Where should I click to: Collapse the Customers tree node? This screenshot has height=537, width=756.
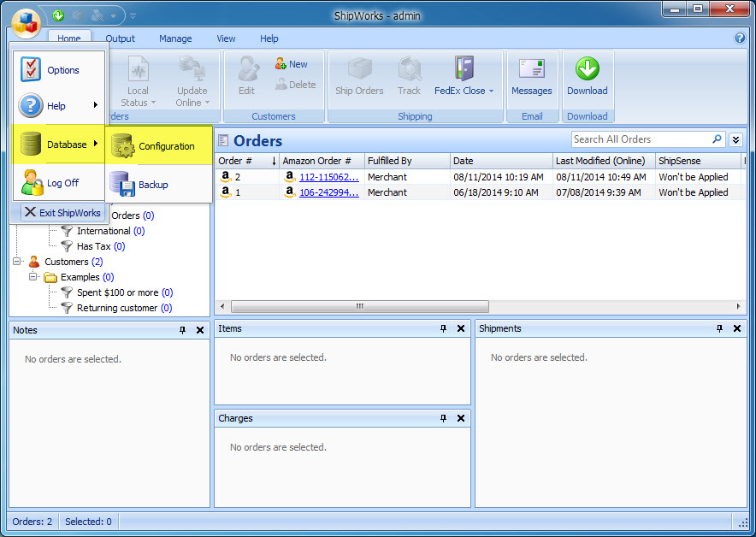17,262
